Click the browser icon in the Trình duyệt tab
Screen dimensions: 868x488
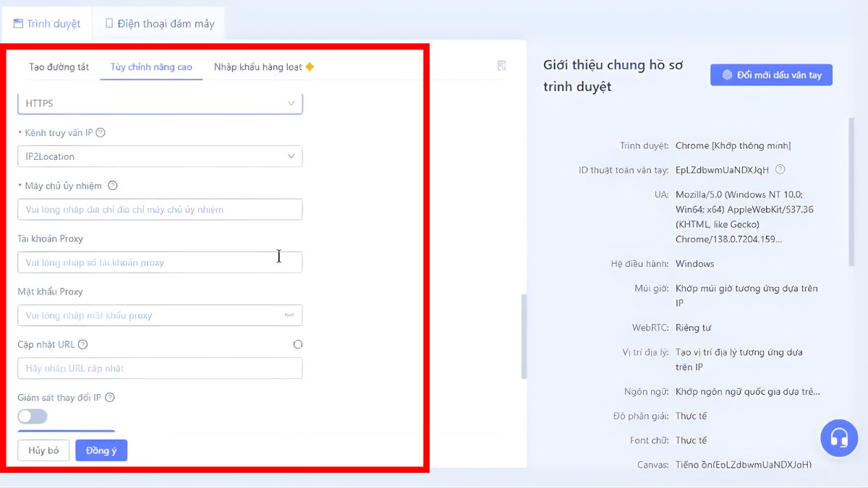17,22
